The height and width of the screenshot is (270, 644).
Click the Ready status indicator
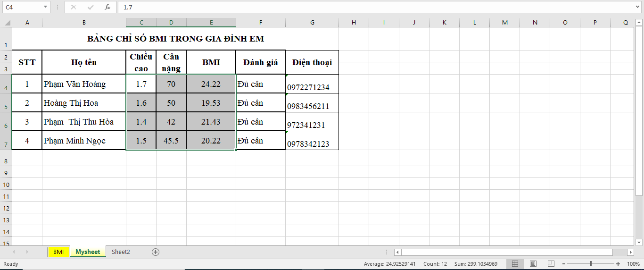tap(10, 264)
